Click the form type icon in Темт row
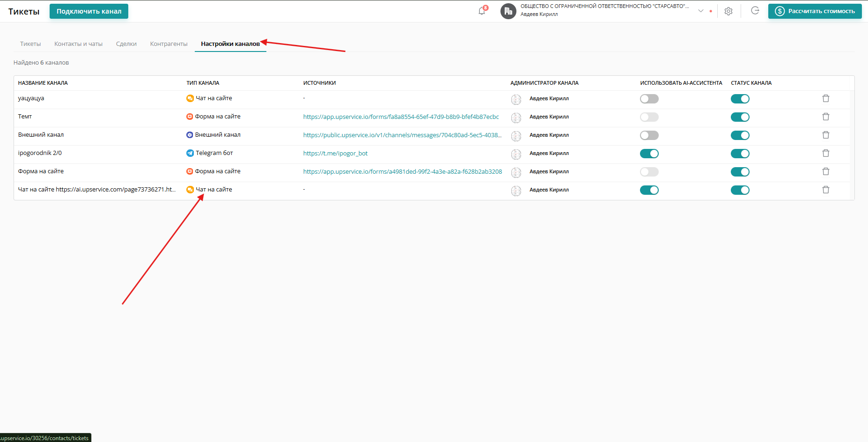Screen dimensions: 868x442 click(190, 117)
